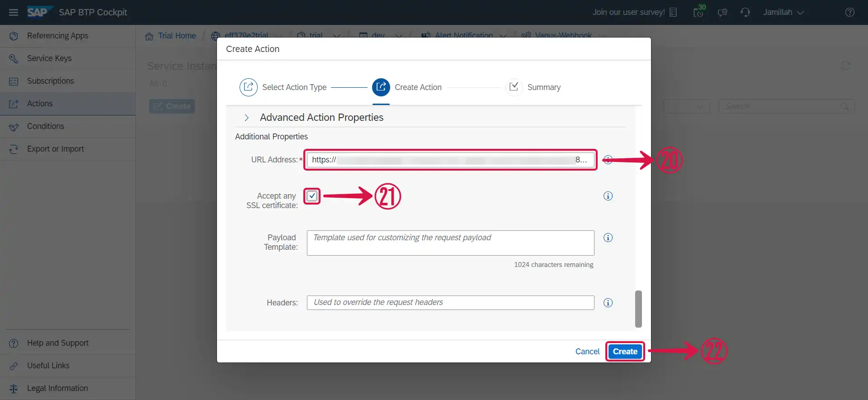Go to Trial Home breadcrumb link

coord(177,36)
